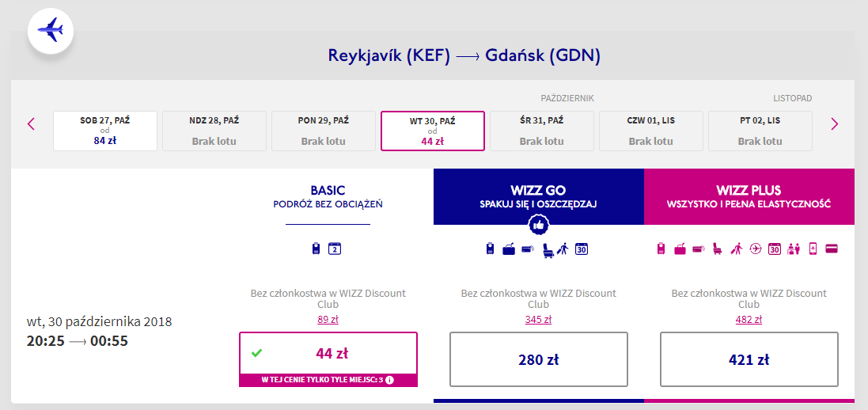The image size is (868, 410).
Task: Click the airplane logo icon
Action: pyautogui.click(x=51, y=31)
